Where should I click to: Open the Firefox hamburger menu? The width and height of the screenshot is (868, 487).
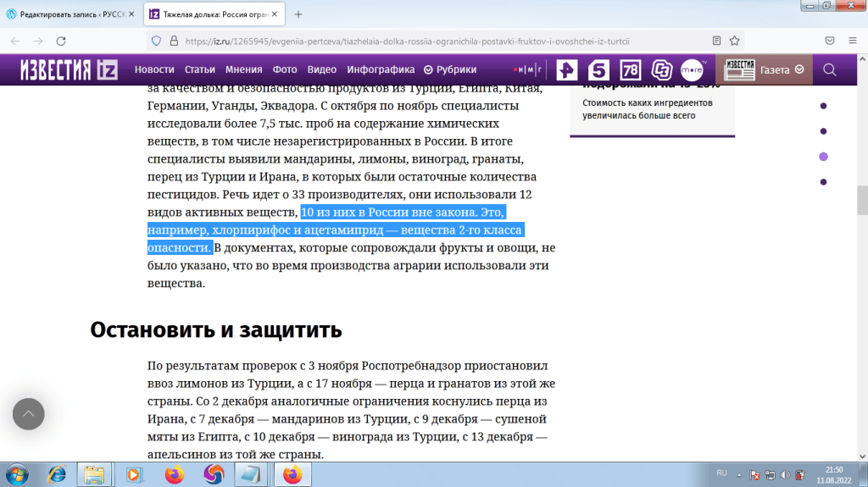(x=853, y=41)
